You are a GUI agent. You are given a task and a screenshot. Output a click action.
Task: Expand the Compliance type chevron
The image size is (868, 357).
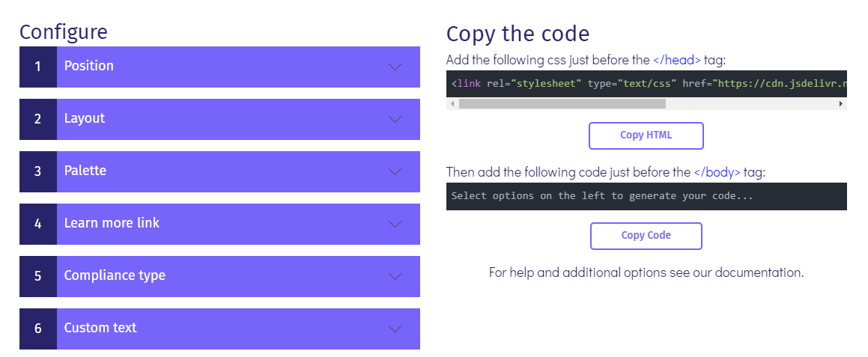pyautogui.click(x=395, y=276)
